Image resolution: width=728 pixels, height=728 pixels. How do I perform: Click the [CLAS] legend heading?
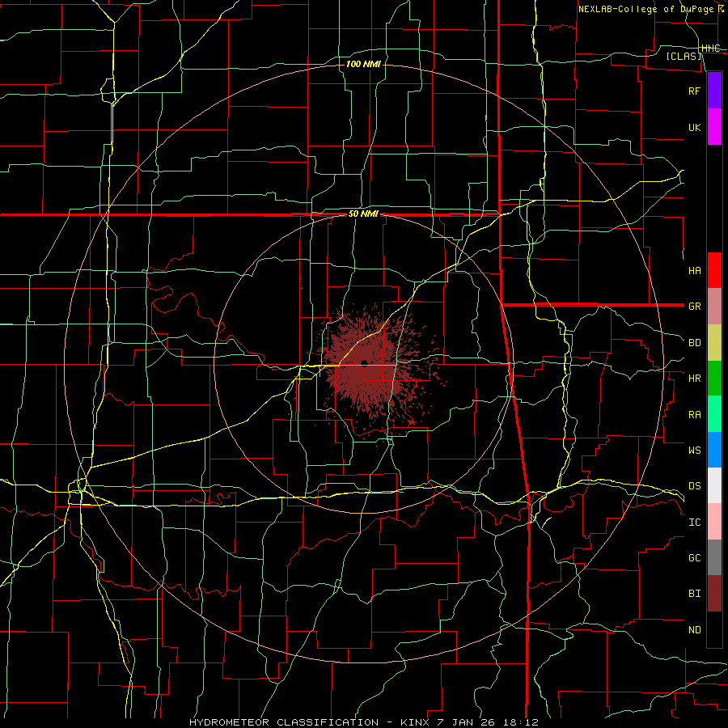684,56
